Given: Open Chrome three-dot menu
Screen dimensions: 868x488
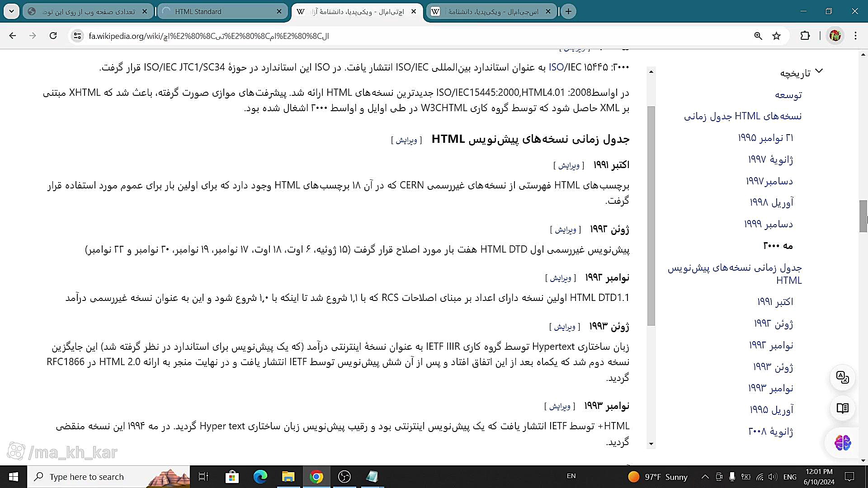Looking at the screenshot, I should click(x=855, y=36).
